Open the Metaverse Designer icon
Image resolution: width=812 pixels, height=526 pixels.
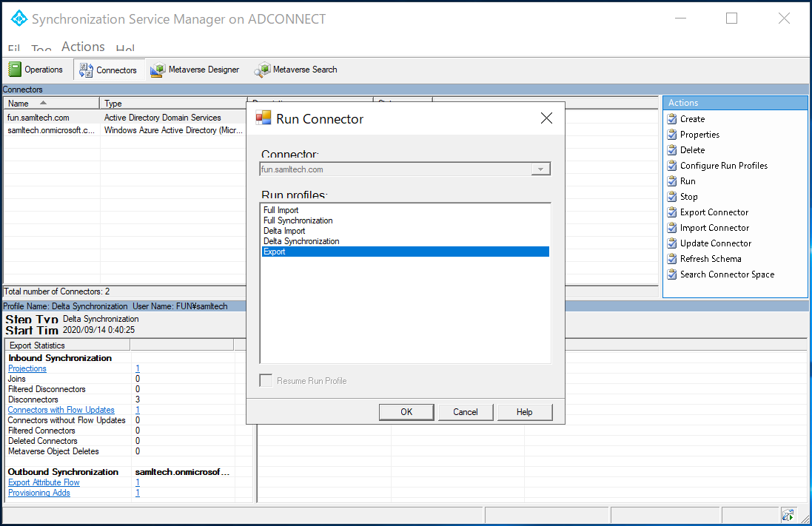tap(158, 70)
